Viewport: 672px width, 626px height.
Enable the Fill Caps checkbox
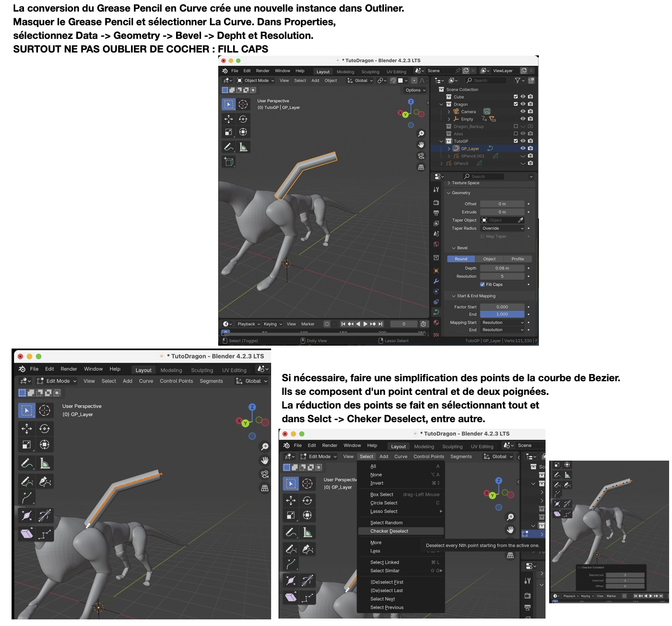click(x=482, y=284)
